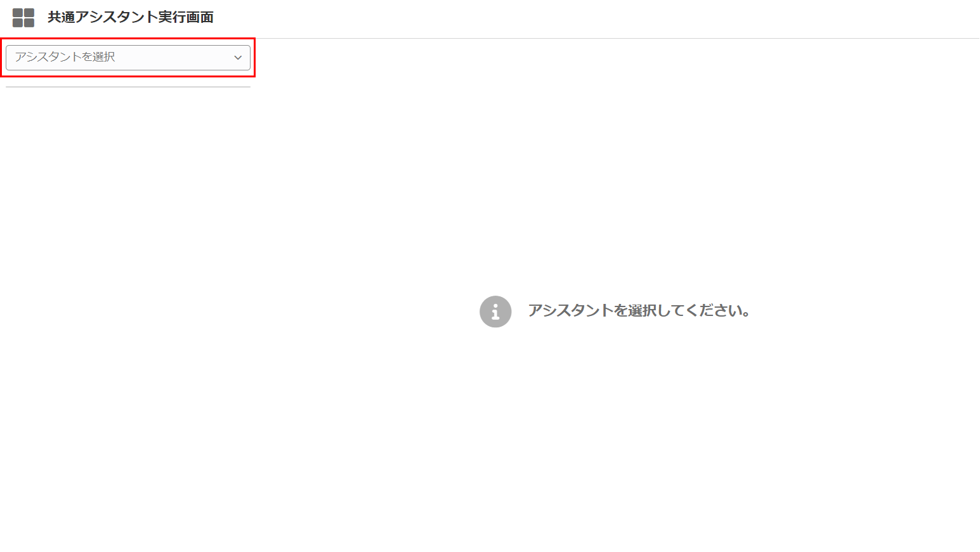
Task: Click the four-square grid app icon
Action: pyautogui.click(x=23, y=18)
